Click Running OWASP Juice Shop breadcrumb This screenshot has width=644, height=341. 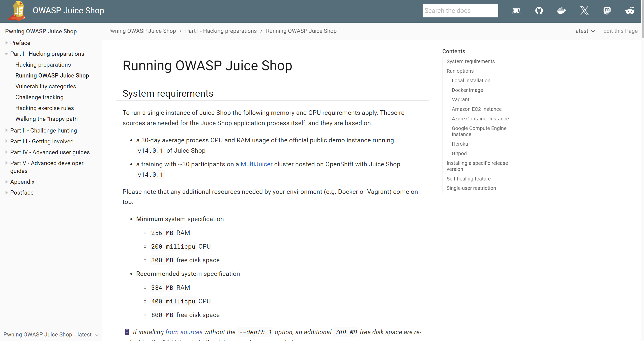301,31
